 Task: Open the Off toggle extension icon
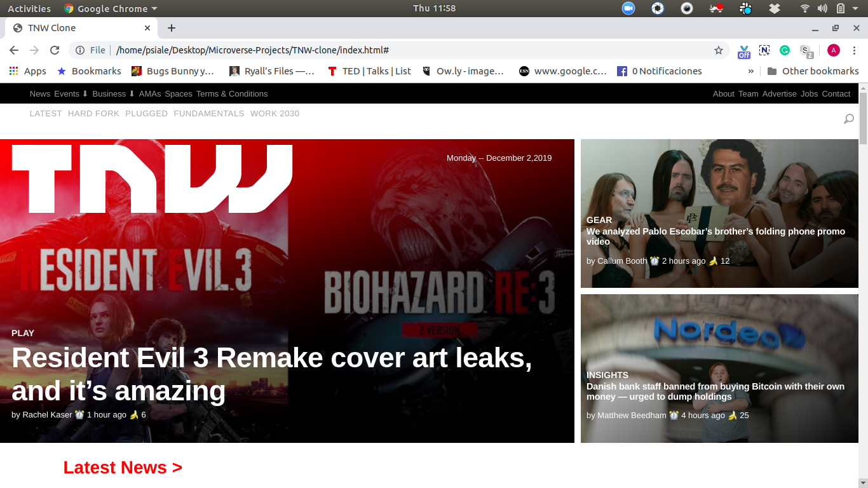pos(743,51)
